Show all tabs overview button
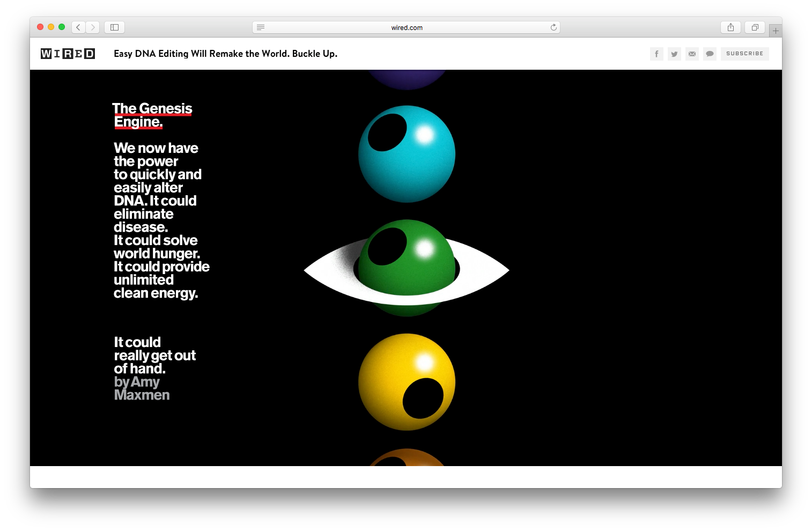This screenshot has height=531, width=812. click(755, 27)
